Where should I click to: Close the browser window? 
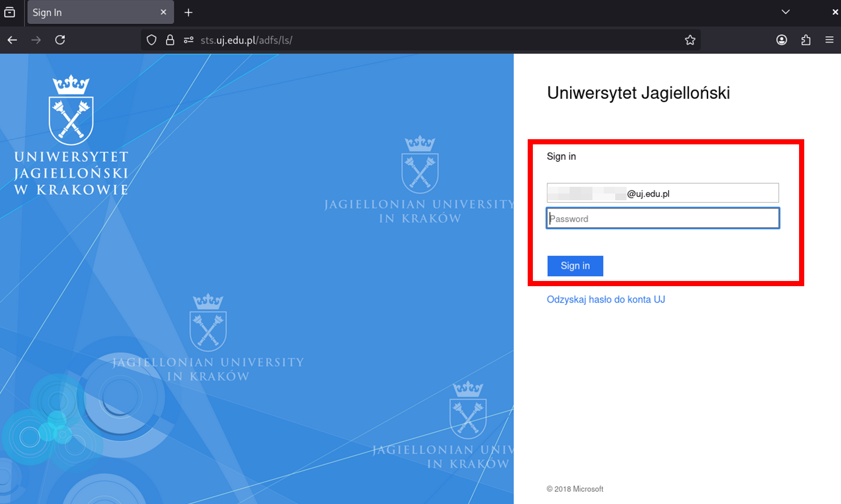pos(835,12)
